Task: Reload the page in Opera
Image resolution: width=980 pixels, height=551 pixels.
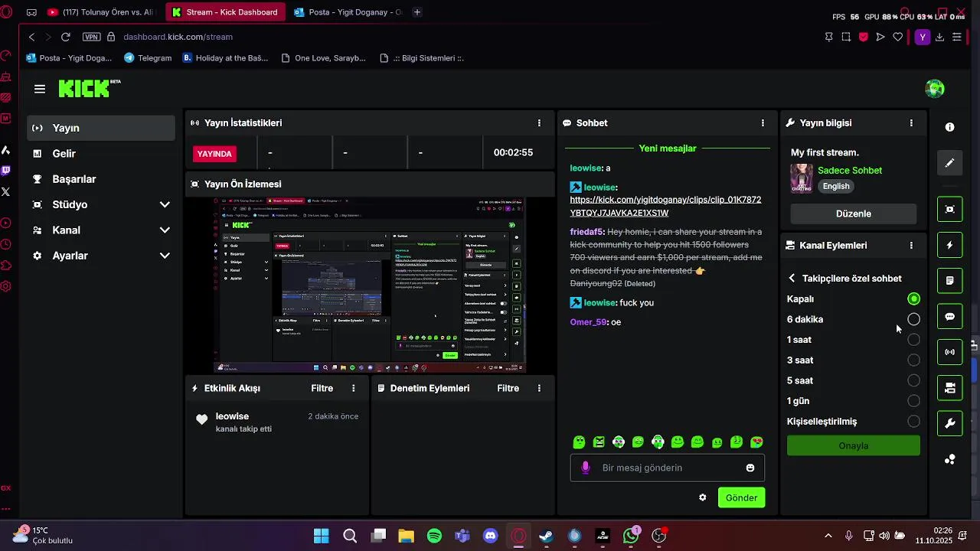Action: point(66,37)
